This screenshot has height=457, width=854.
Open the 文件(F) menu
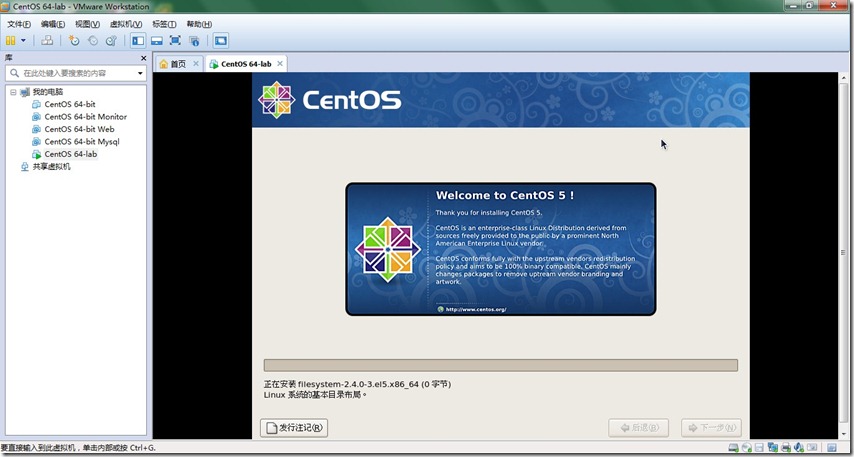tap(19, 24)
